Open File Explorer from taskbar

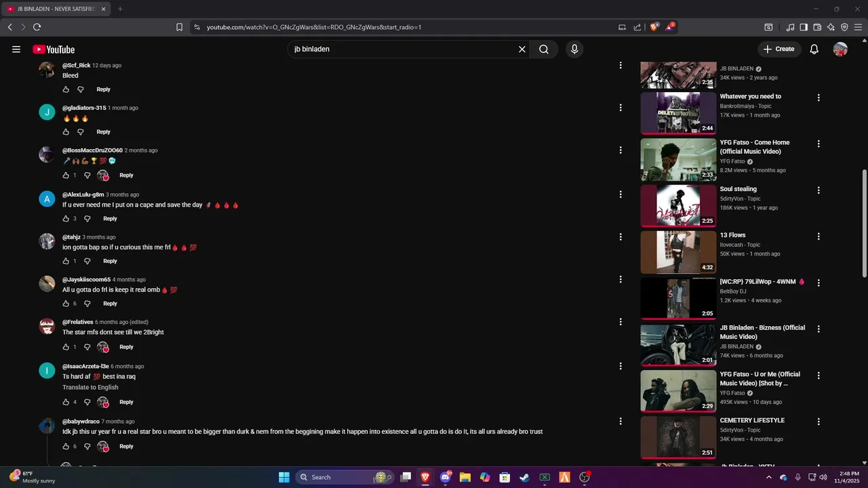[465, 477]
